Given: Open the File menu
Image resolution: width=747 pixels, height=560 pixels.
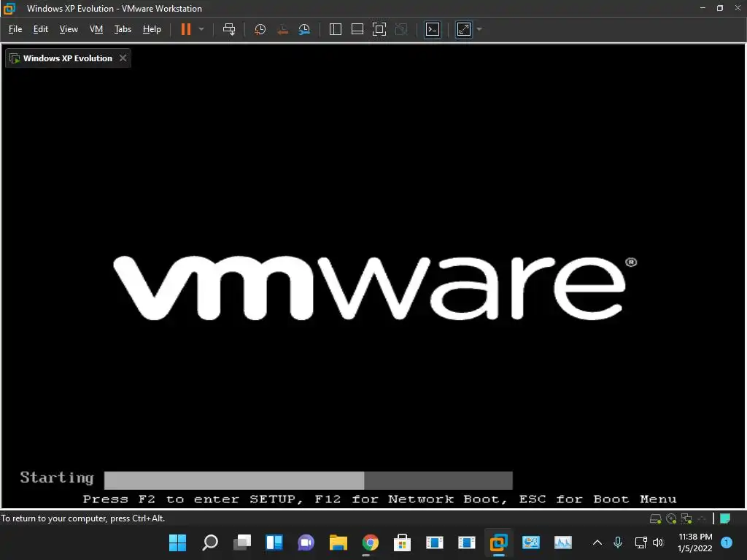Looking at the screenshot, I should pos(15,29).
